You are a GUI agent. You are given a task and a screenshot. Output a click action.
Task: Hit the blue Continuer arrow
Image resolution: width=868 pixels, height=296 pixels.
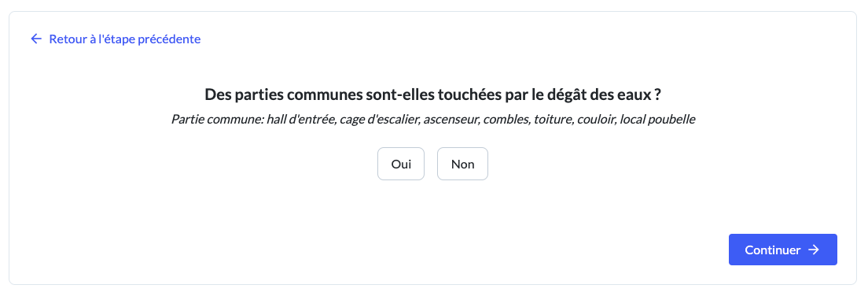coord(813,250)
